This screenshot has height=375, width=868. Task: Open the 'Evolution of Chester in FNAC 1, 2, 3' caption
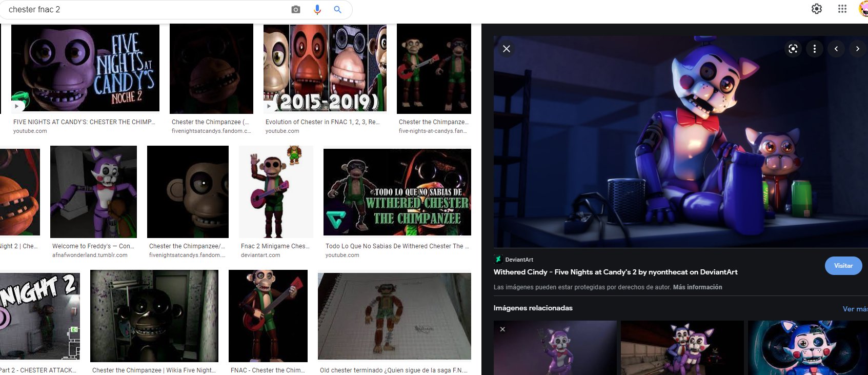point(322,122)
